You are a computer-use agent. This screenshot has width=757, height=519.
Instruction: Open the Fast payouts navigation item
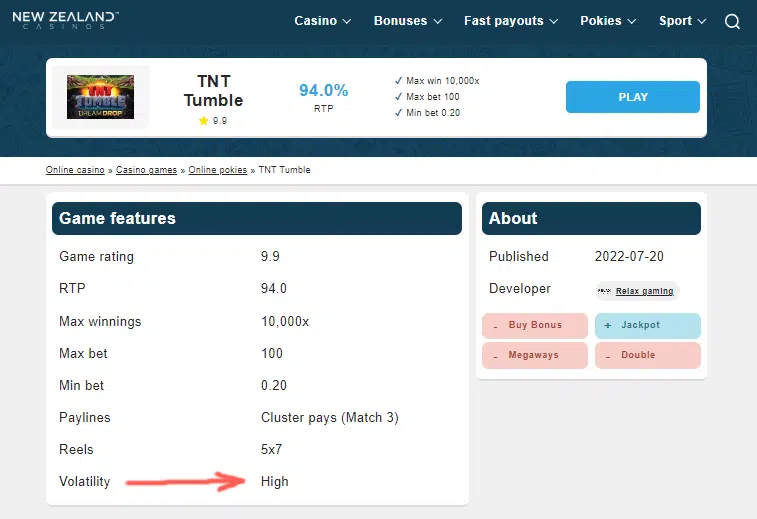pos(504,21)
